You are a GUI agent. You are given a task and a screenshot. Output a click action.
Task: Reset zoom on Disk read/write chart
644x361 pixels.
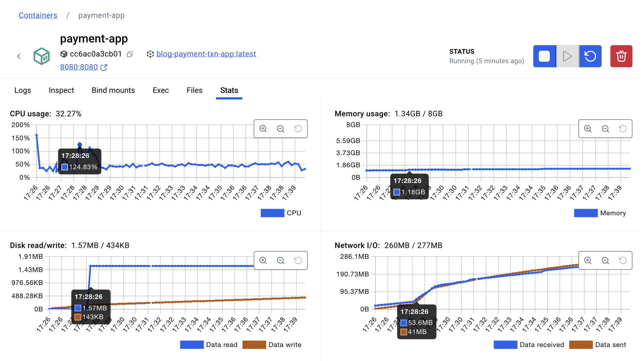298,260
